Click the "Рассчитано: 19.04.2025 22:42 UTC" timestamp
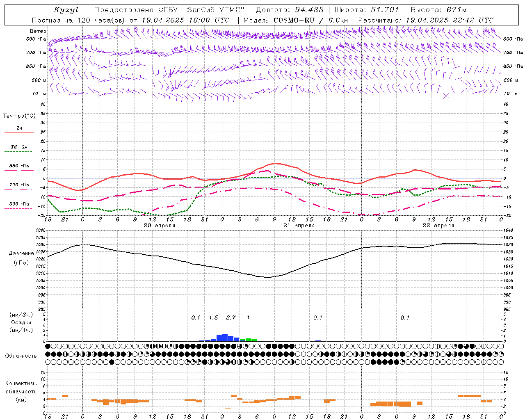This screenshot has height=420, width=525. [426, 20]
